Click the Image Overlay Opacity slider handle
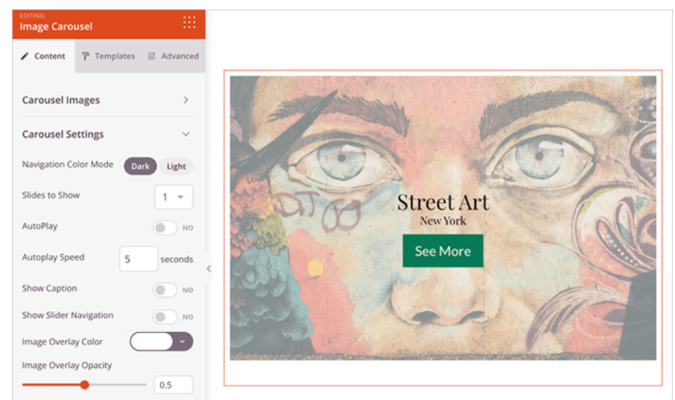Viewport: 675px width, 400px height. [85, 385]
